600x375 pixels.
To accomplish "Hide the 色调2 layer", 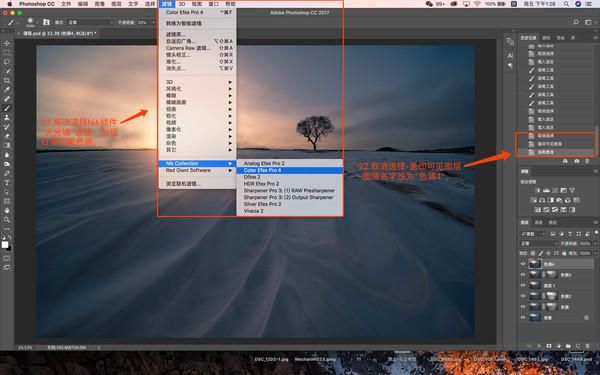I will pyautogui.click(x=523, y=296).
